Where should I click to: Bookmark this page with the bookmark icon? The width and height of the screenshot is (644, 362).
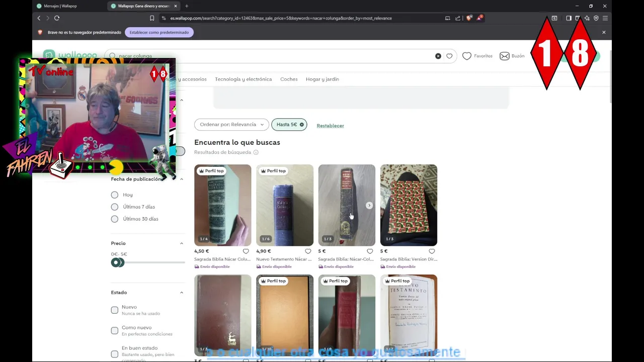coord(152,18)
